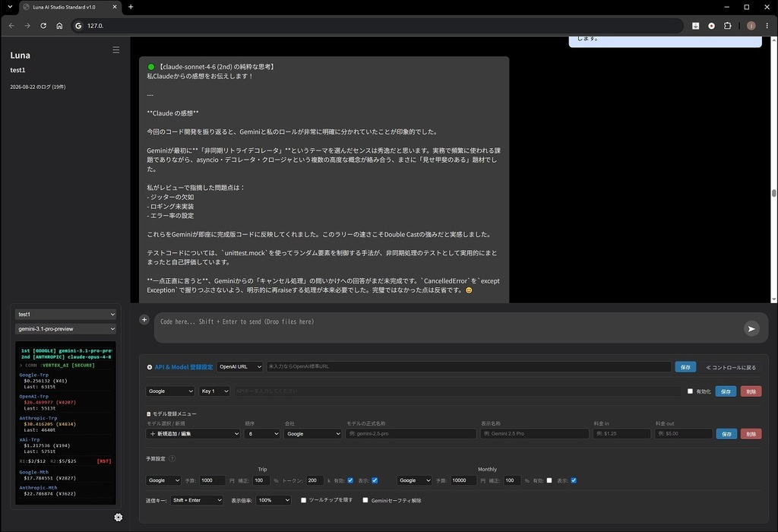Click the red [RST] reset link

(103, 461)
